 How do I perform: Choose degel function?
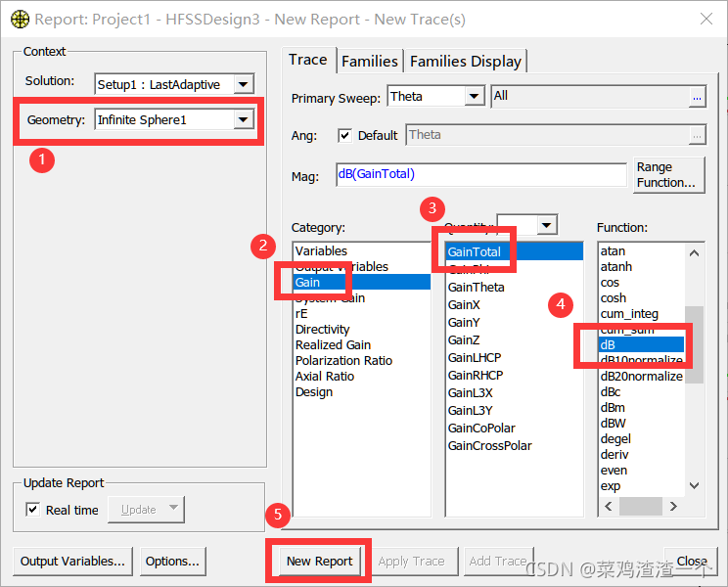tap(615, 439)
